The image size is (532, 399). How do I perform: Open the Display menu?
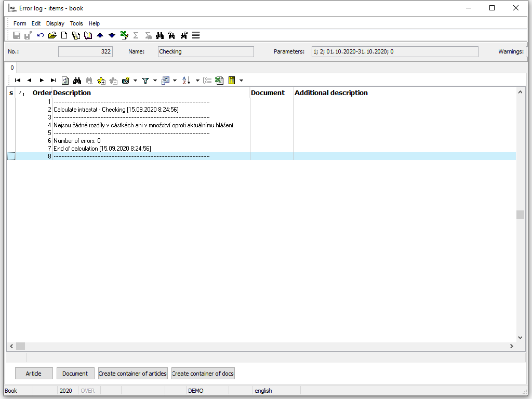[x=55, y=23]
